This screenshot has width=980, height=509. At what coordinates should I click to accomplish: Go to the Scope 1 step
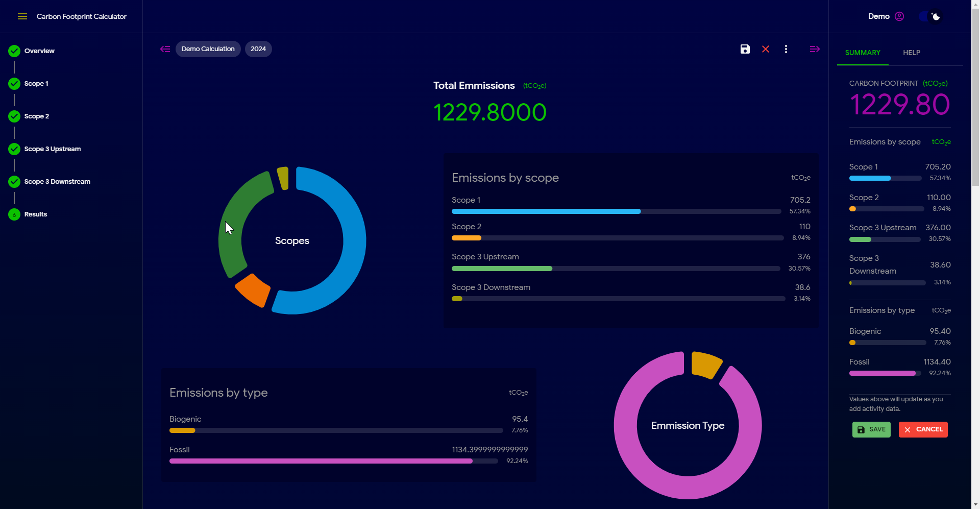(x=36, y=84)
